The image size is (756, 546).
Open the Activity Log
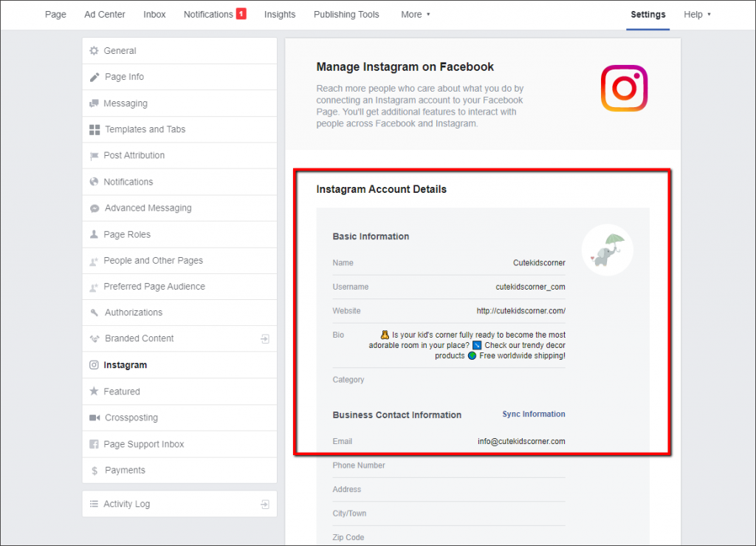(x=179, y=504)
